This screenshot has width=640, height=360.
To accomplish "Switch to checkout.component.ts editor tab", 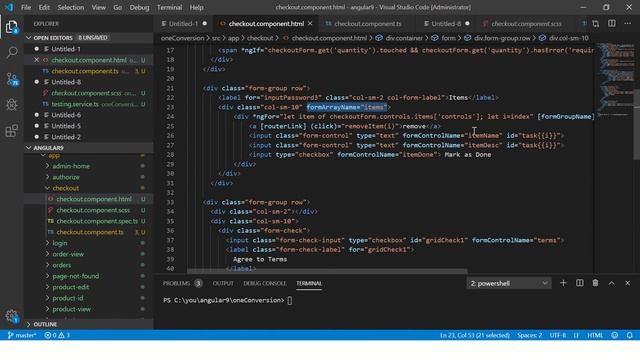I will pos(367,24).
